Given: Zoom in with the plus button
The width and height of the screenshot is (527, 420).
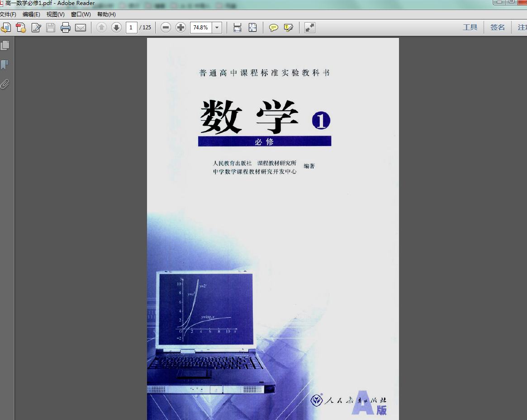Looking at the screenshot, I should click(180, 28).
